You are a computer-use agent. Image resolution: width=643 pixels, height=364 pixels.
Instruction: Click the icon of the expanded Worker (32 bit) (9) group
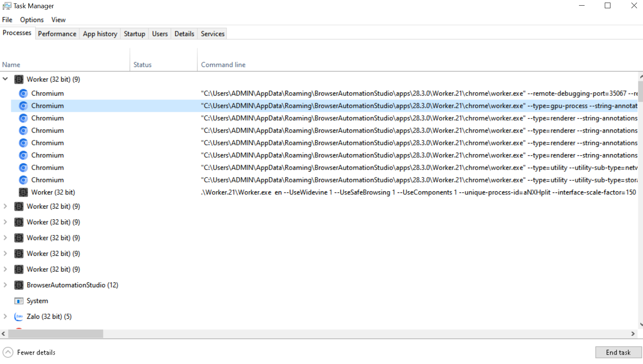[19, 79]
